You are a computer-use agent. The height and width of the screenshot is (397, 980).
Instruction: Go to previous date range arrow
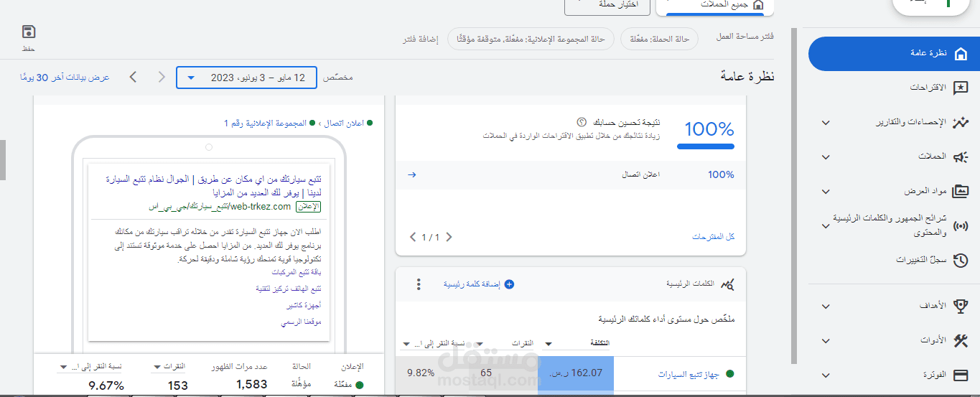point(133,77)
